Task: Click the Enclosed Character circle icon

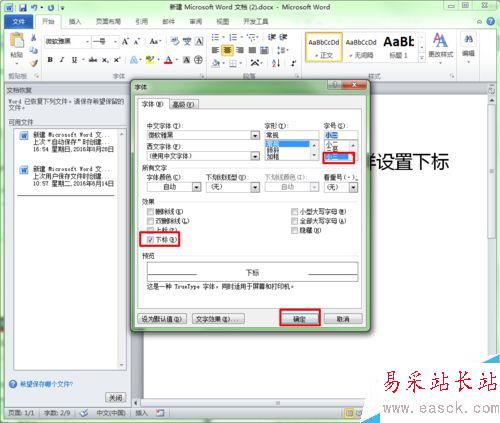Action: click(x=198, y=60)
